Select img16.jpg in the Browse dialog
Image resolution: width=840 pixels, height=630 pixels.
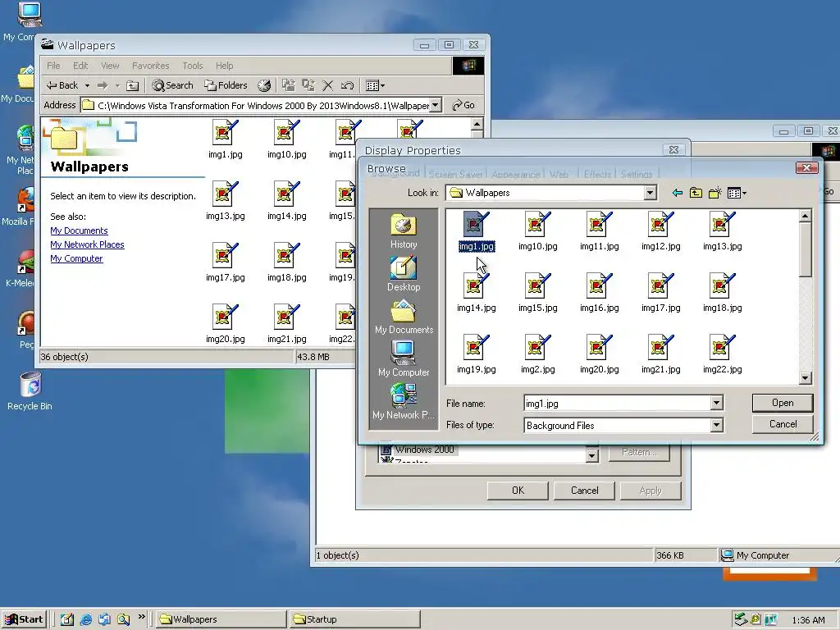point(600,294)
